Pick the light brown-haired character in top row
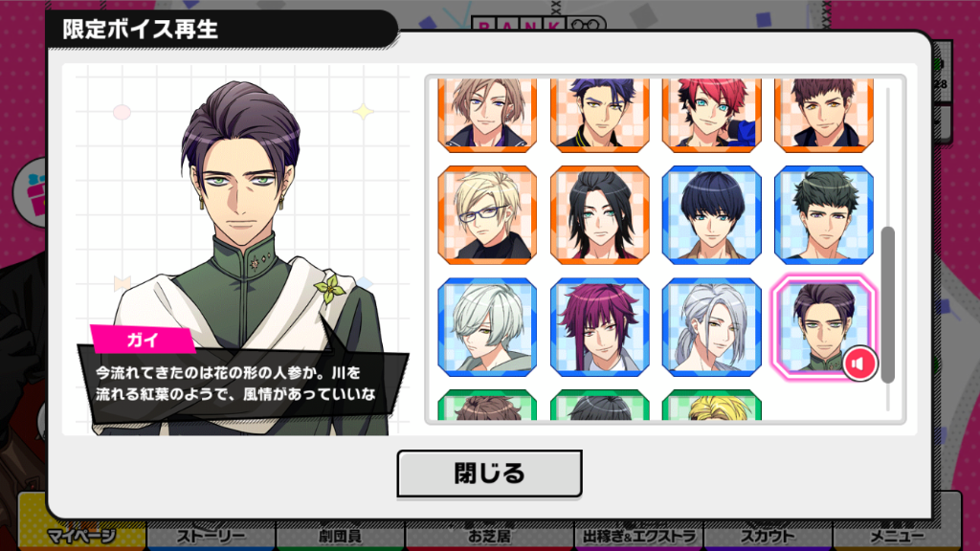The height and width of the screenshot is (551, 980). coord(487,115)
